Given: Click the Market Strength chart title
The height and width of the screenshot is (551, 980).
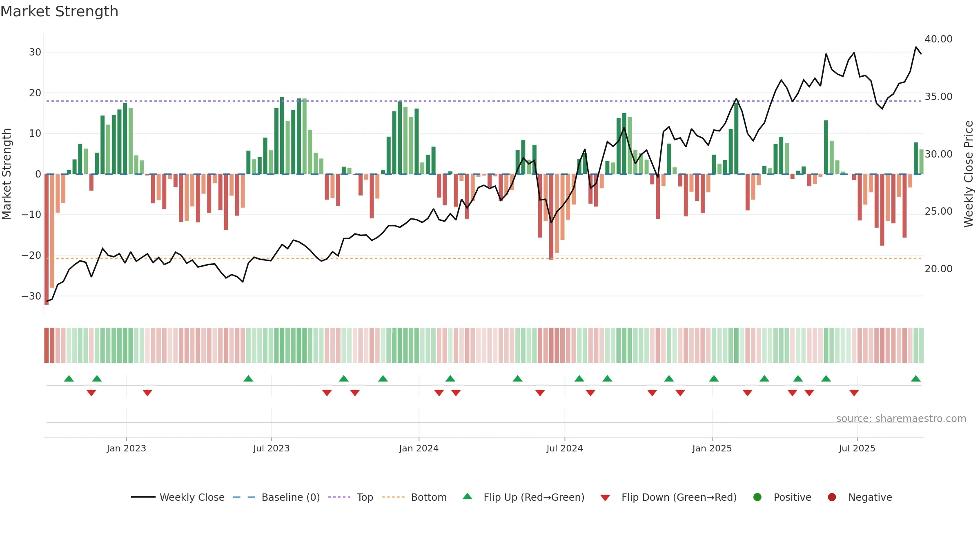Looking at the screenshot, I should [x=59, y=11].
